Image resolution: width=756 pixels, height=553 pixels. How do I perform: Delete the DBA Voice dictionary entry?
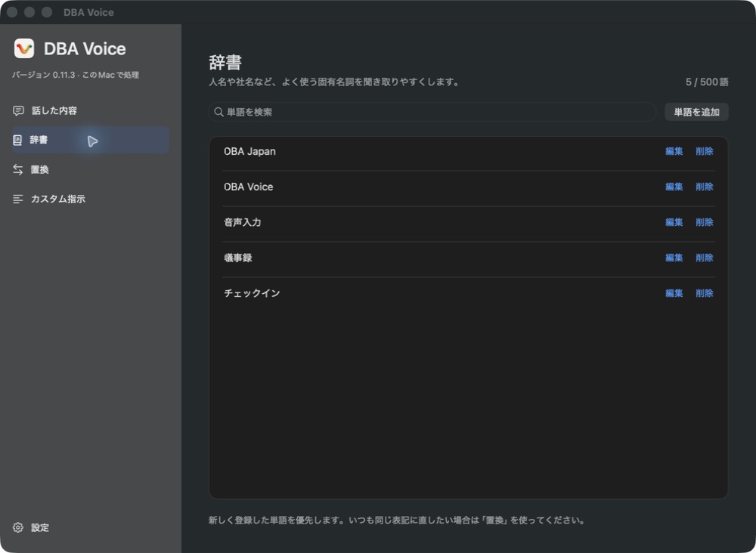pos(705,187)
